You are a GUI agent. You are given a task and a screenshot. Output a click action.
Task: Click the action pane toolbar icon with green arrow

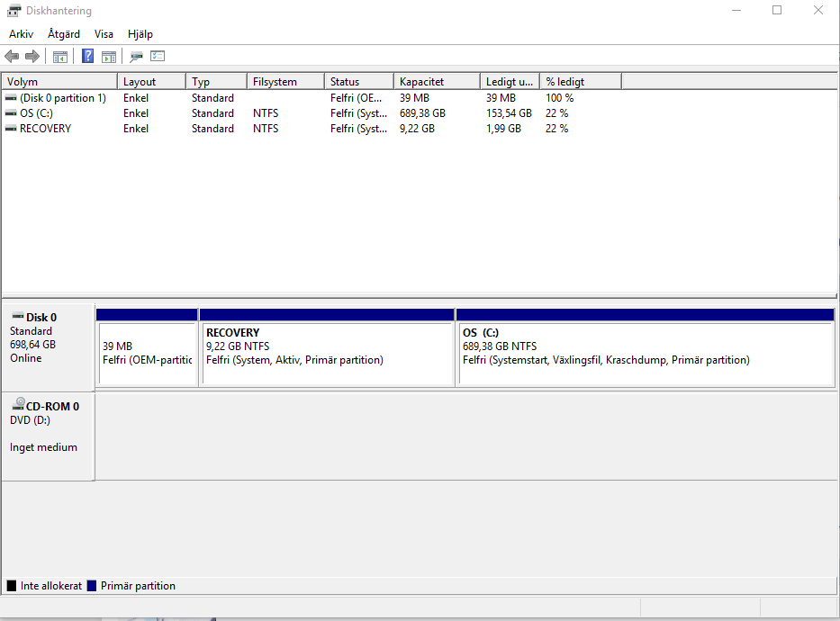(109, 56)
